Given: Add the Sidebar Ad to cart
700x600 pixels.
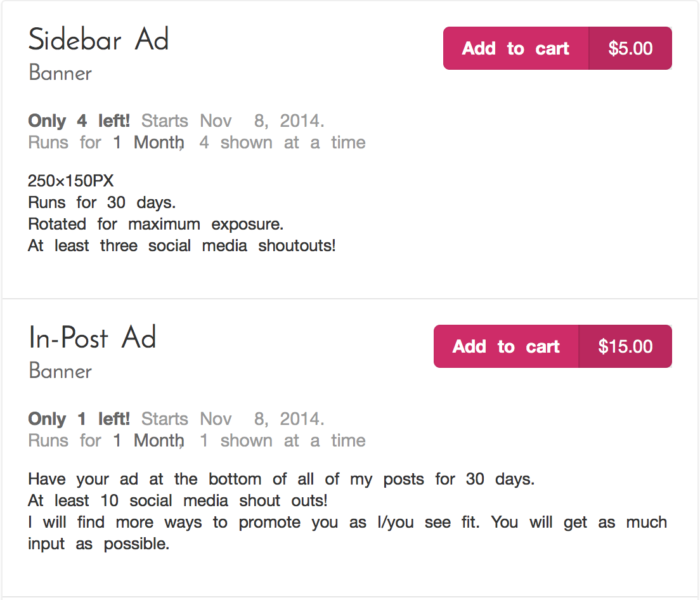Looking at the screenshot, I should [x=515, y=48].
